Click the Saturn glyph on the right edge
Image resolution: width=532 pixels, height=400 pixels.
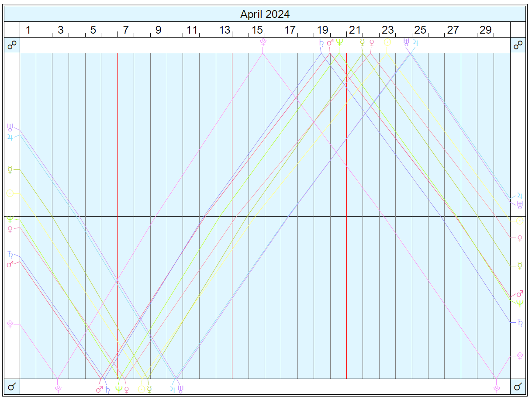(x=520, y=322)
